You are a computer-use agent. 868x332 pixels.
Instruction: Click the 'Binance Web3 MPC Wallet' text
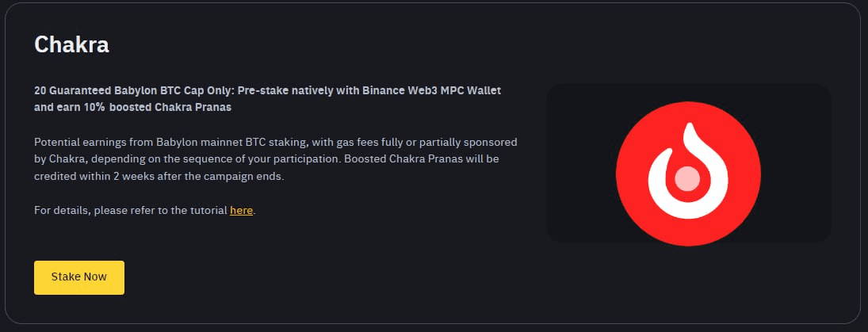click(432, 90)
